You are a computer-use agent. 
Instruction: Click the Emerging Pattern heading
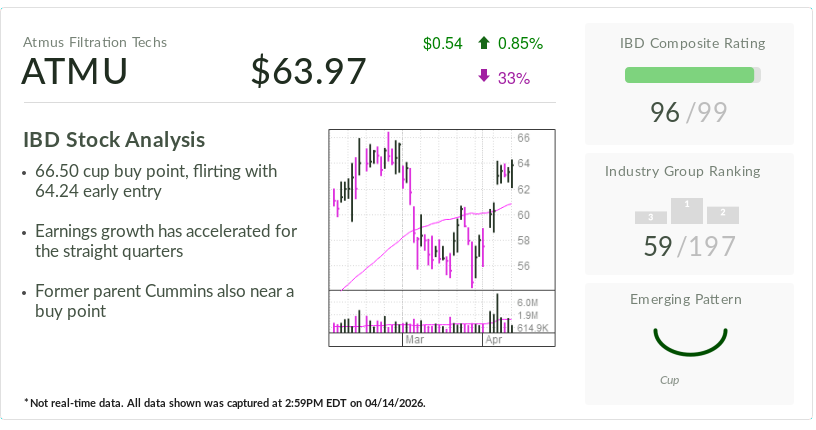(687, 299)
